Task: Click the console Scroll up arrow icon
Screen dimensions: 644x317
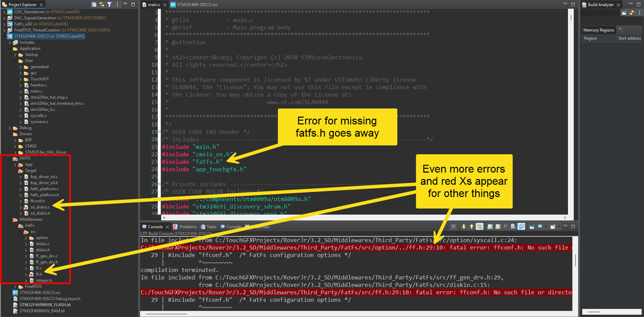Action: pyautogui.click(x=471, y=226)
